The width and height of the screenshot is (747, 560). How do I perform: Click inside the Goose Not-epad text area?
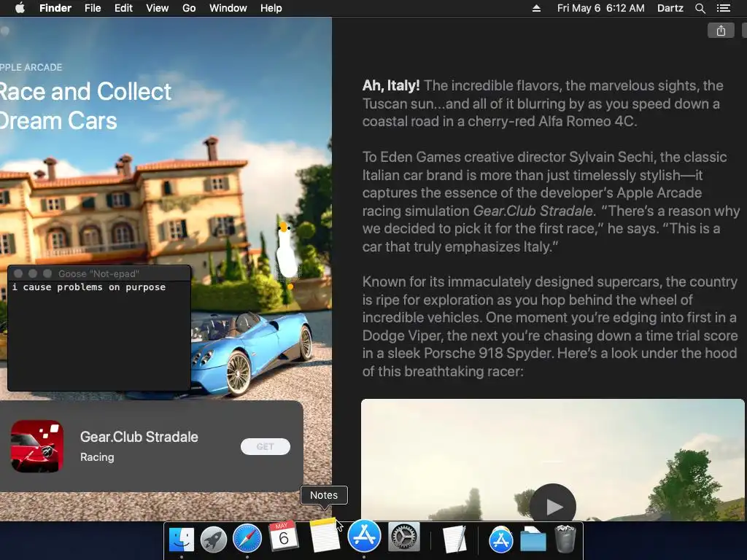(x=99, y=335)
